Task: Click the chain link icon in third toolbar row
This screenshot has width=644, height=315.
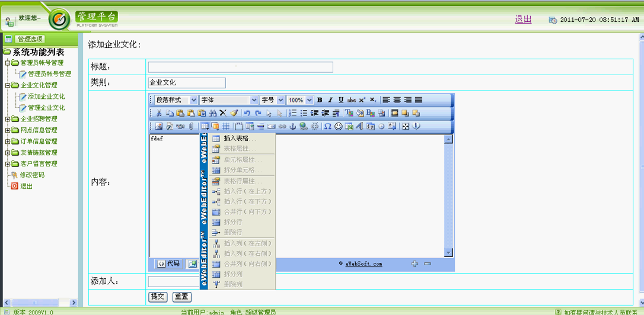Action: (x=282, y=127)
